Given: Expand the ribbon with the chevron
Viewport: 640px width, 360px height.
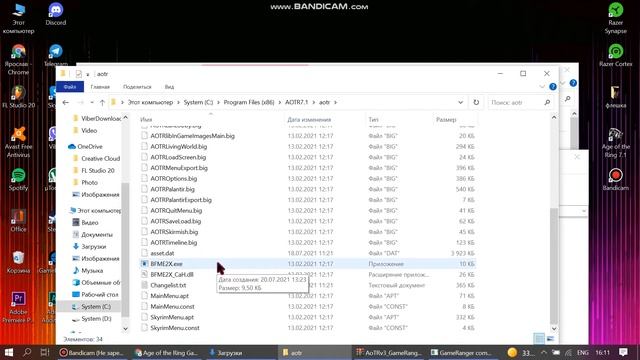Looking at the screenshot, I should coord(542,87).
